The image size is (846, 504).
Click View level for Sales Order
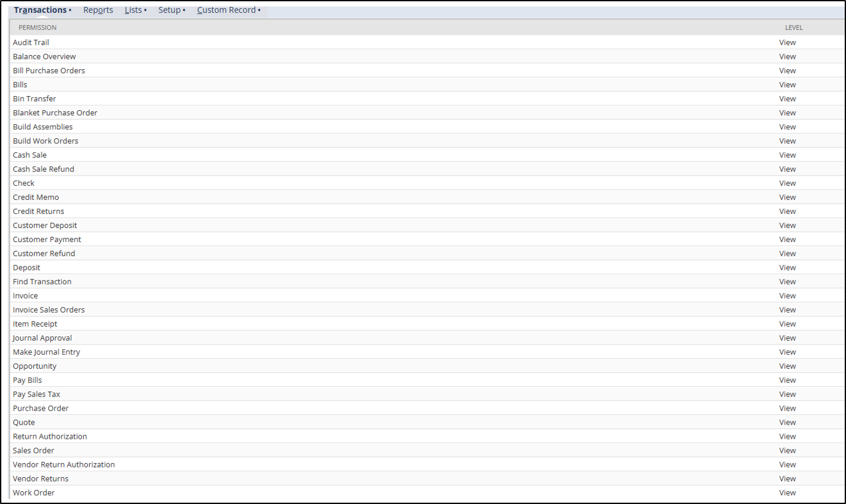tap(787, 451)
